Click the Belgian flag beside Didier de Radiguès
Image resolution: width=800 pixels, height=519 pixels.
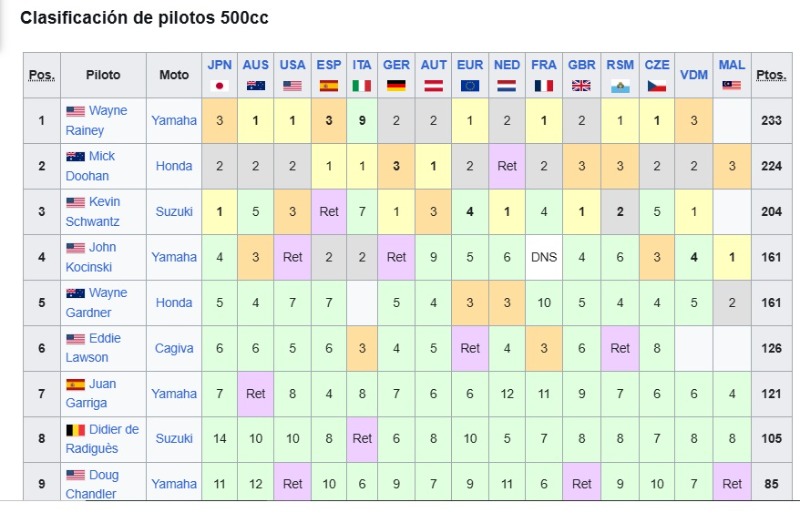(76, 430)
